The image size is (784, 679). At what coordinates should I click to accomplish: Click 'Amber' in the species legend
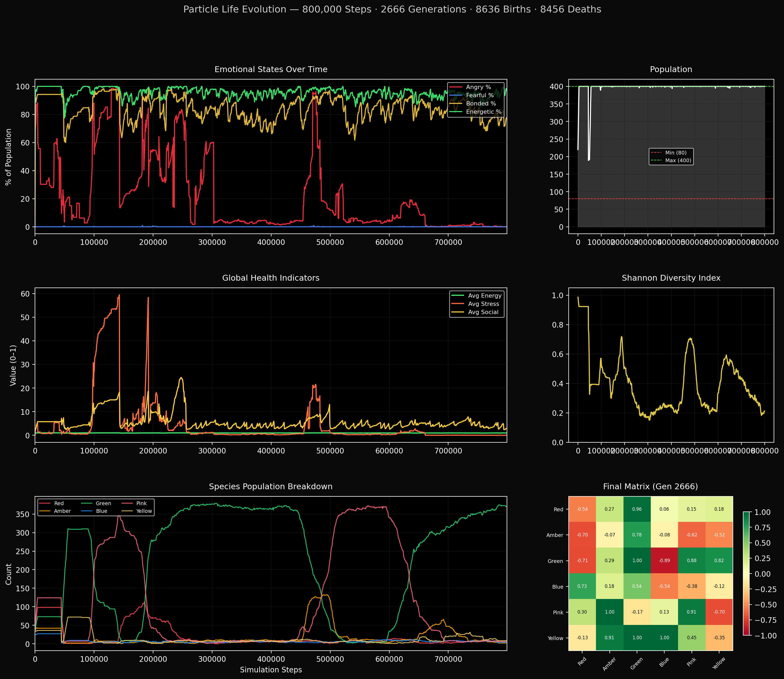pos(55,511)
